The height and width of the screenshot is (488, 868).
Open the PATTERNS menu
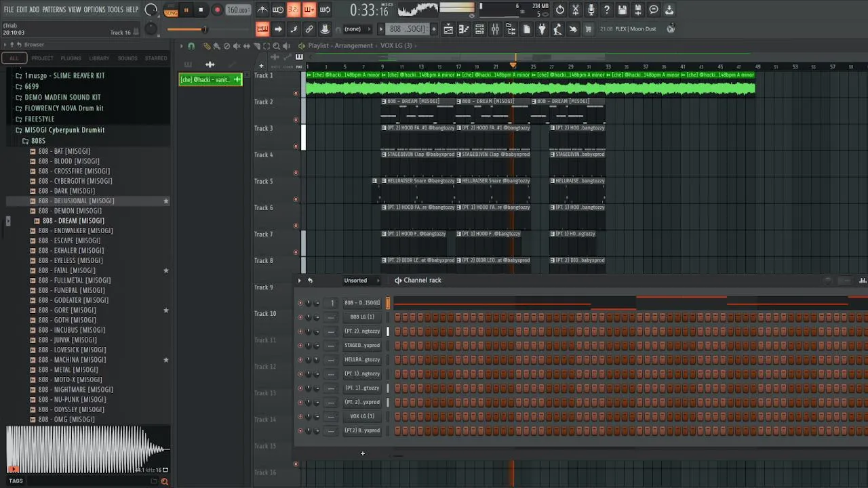coord(54,9)
